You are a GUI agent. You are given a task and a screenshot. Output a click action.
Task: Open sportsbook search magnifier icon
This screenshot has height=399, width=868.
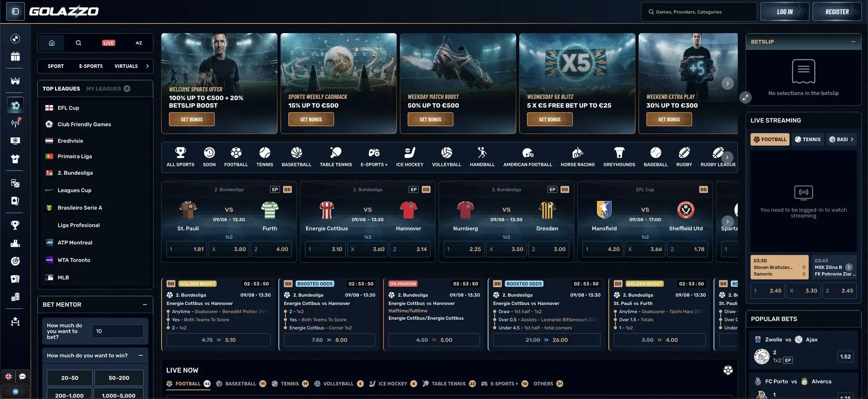pos(78,43)
